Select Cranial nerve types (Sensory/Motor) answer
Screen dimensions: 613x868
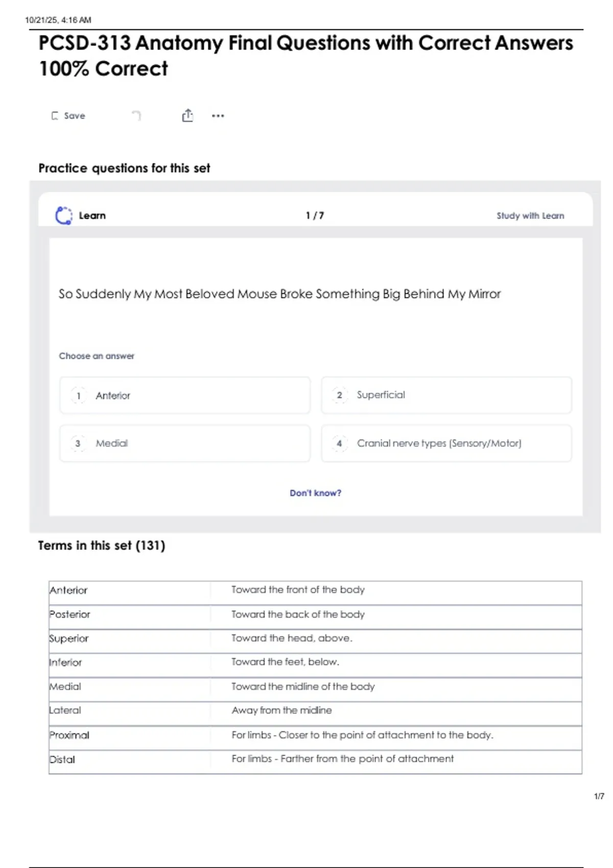click(446, 443)
